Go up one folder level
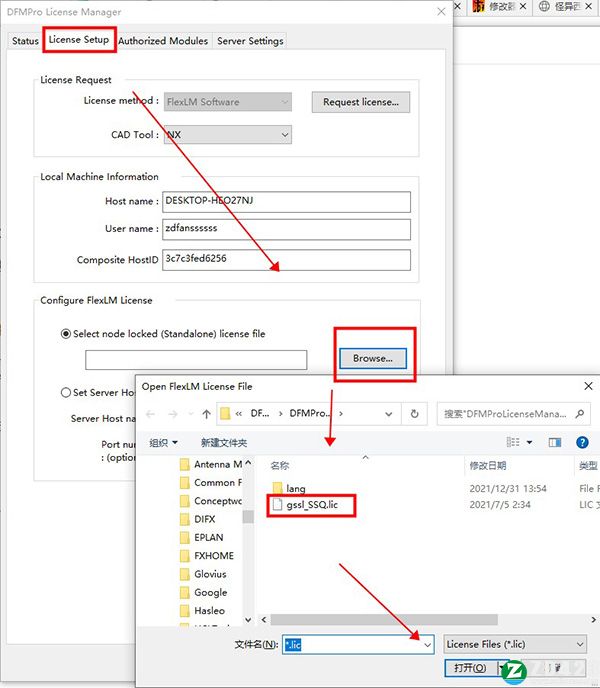 [206, 414]
